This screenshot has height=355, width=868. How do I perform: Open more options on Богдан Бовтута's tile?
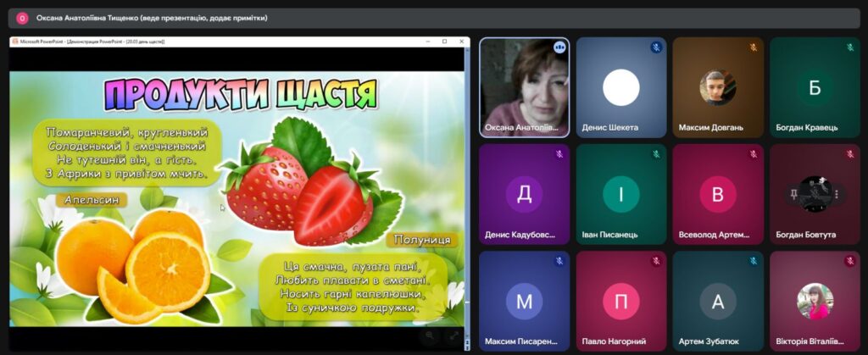point(837,193)
